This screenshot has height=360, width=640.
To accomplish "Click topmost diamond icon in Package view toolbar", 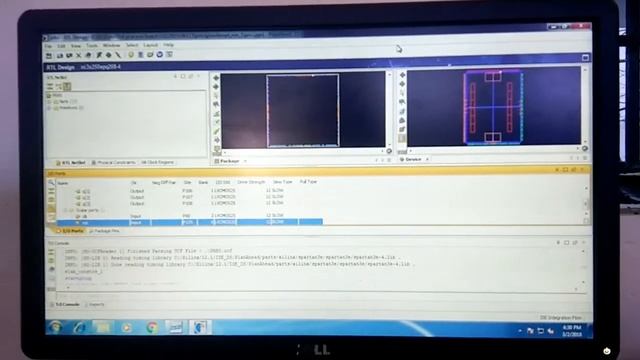I will click(216, 78).
